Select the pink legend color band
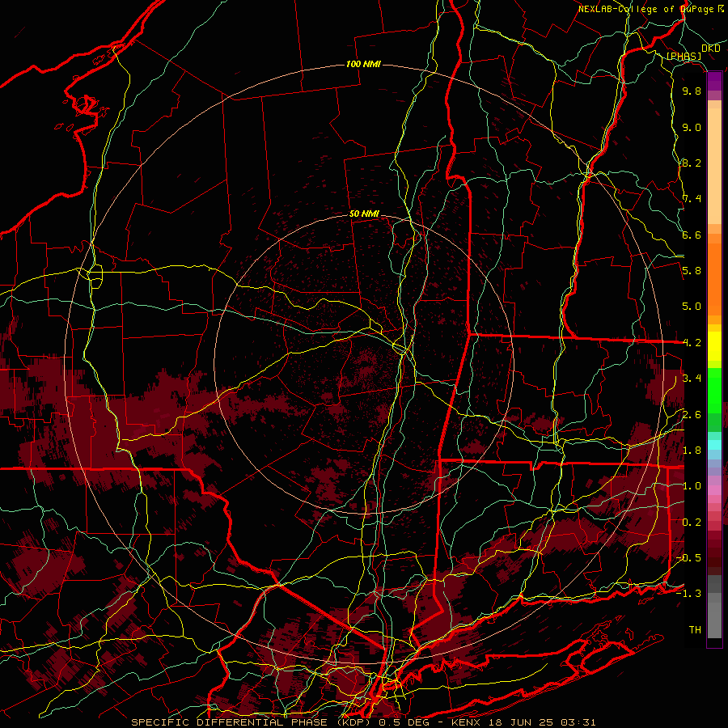 pyautogui.click(x=714, y=490)
